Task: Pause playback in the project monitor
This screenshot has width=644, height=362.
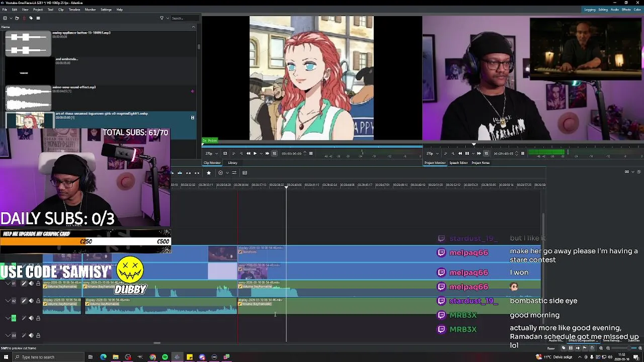Action: [467, 153]
